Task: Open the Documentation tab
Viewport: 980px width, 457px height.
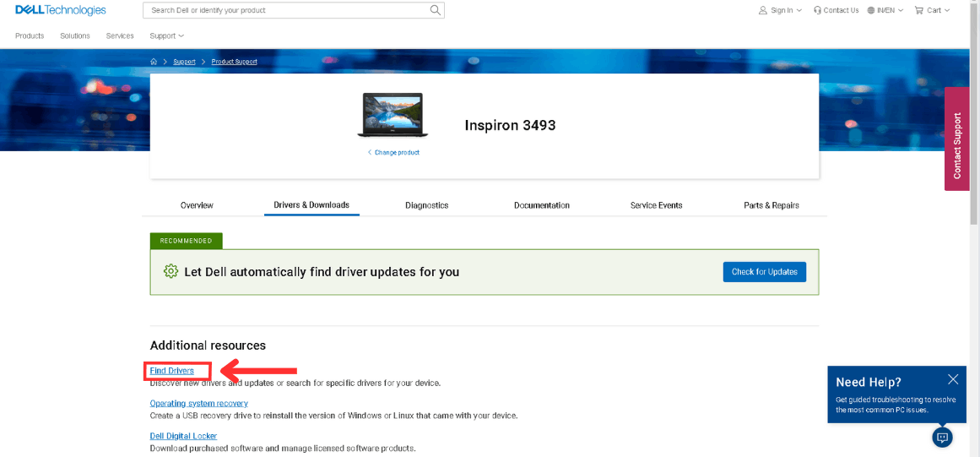Action: pyautogui.click(x=542, y=205)
